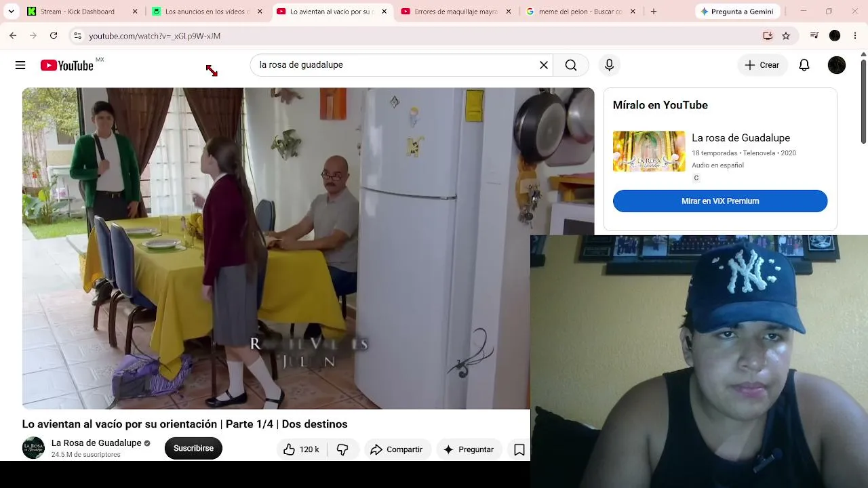
Task: Open the cast icon in address bar
Action: [768, 36]
